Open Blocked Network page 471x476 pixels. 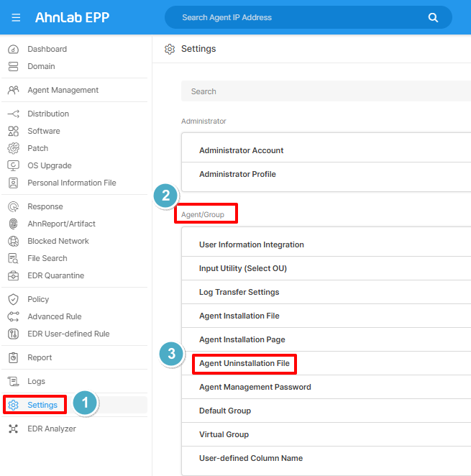[x=58, y=242]
